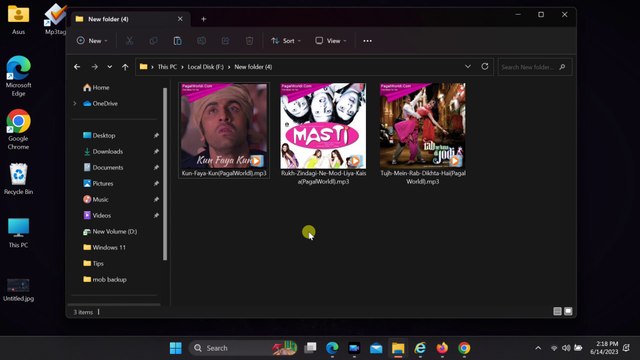Open Tips folder in sidebar
640x360 pixels.
[93, 263]
